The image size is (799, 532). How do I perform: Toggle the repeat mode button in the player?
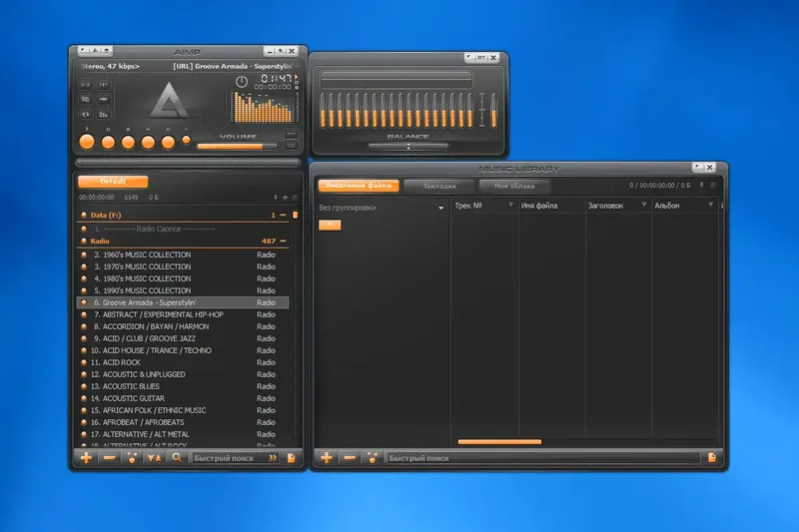pos(86,114)
